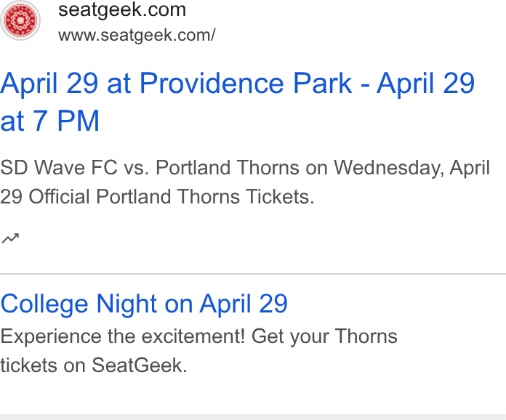Click the first 'April 29' in the headline

(49, 84)
